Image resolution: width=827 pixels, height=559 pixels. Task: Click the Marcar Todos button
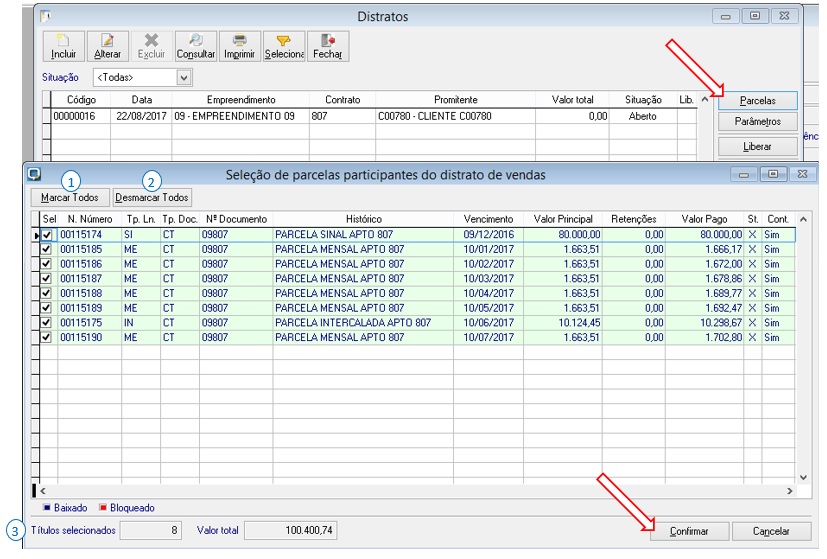click(70, 198)
